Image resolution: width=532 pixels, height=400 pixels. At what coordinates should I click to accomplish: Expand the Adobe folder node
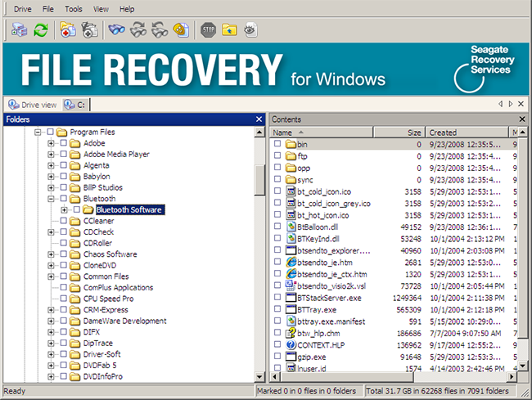tap(51, 143)
